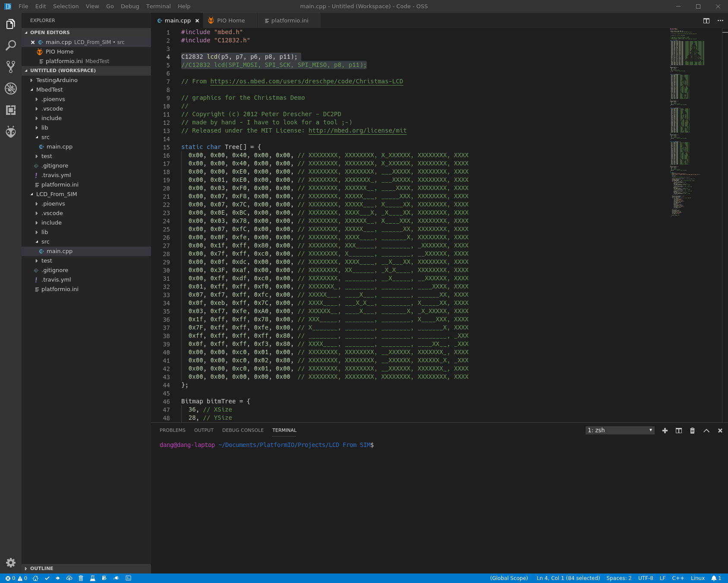The height and width of the screenshot is (583, 728).
Task: Switch to the OUTPUT panel tab
Action: tap(204, 431)
